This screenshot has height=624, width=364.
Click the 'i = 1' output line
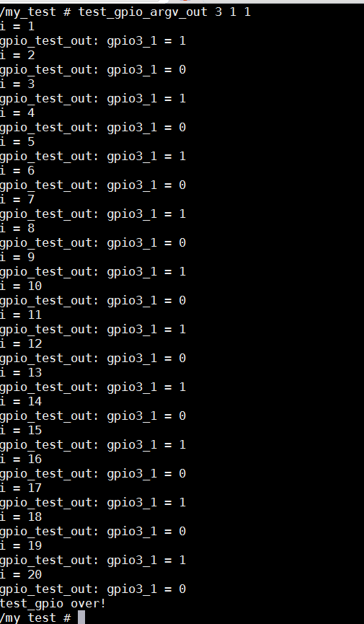pyautogui.click(x=17, y=26)
